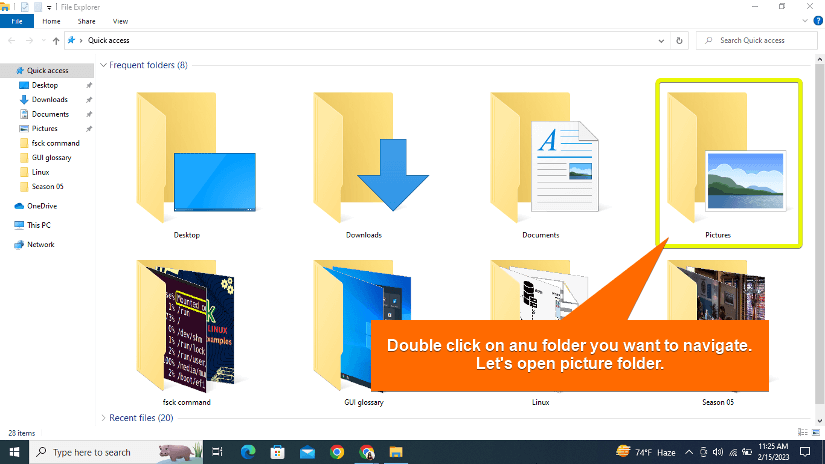Image resolution: width=825 pixels, height=464 pixels.
Task: Go back with the Back arrow
Action: [x=12, y=41]
